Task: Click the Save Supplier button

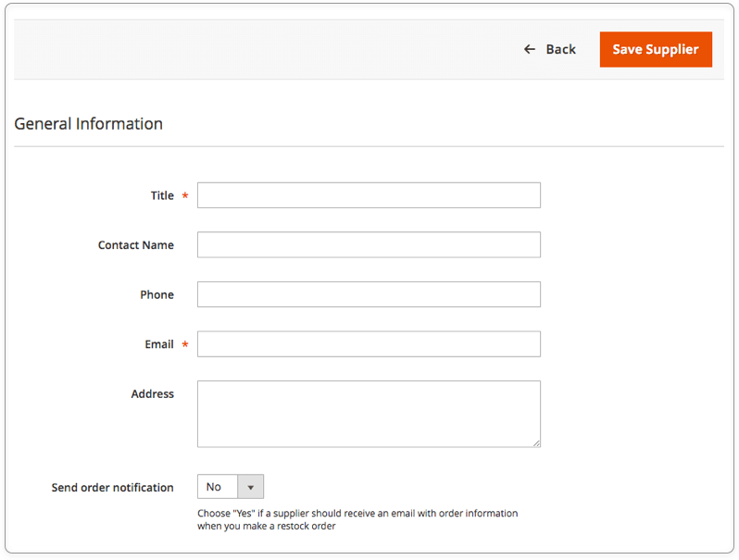Action: click(x=656, y=49)
